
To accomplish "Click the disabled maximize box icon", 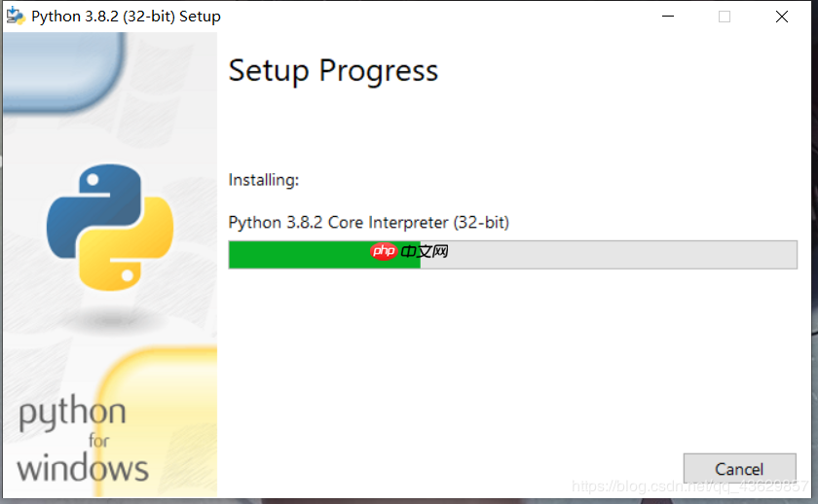I will [725, 17].
